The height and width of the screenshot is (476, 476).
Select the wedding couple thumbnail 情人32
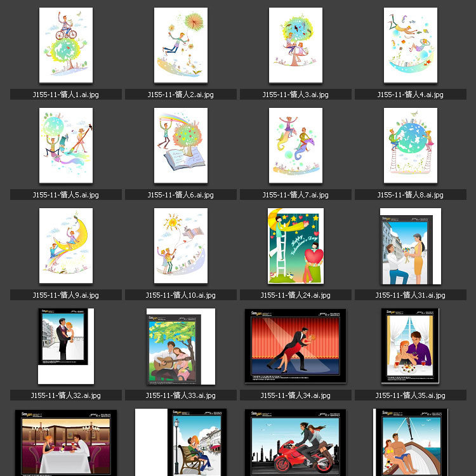pyautogui.click(x=66, y=346)
